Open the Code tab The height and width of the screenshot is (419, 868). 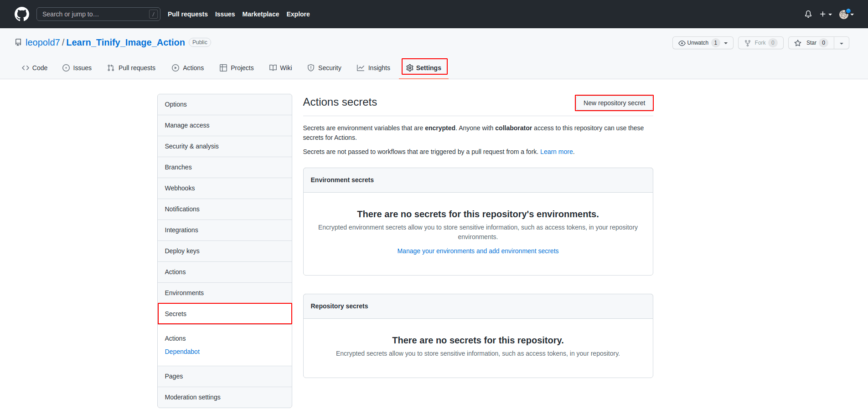point(35,68)
